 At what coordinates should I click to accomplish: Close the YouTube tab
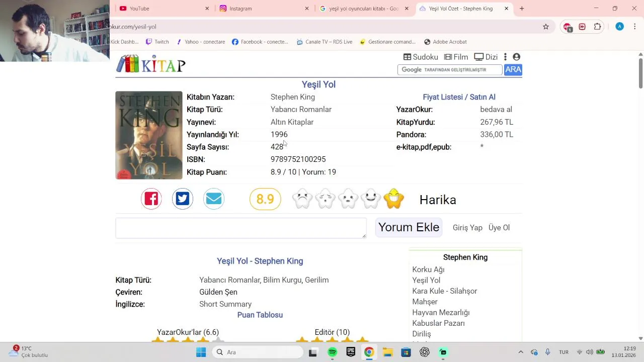pos(207,9)
